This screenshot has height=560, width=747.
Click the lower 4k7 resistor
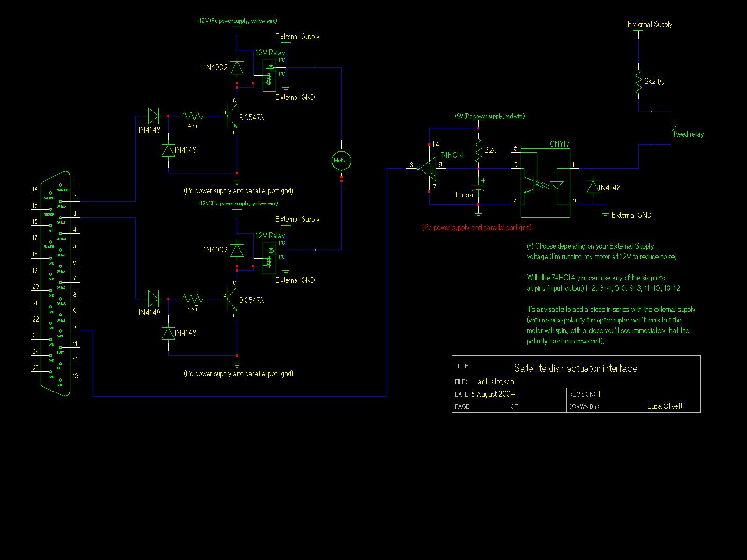(192, 298)
